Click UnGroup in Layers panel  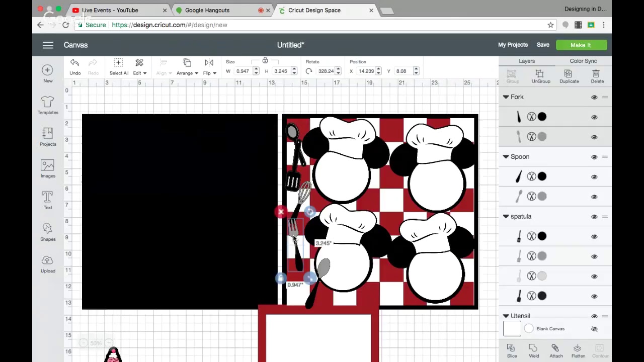541,76
